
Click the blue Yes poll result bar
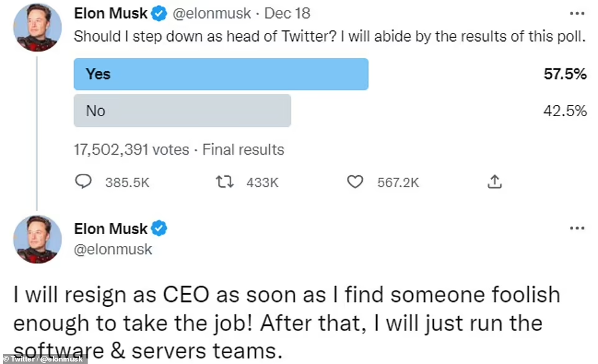(221, 73)
